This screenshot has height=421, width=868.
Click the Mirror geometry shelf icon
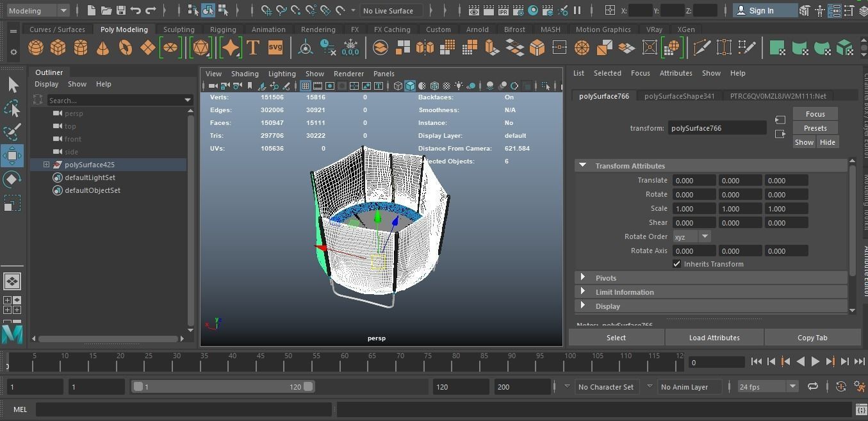pos(425,48)
